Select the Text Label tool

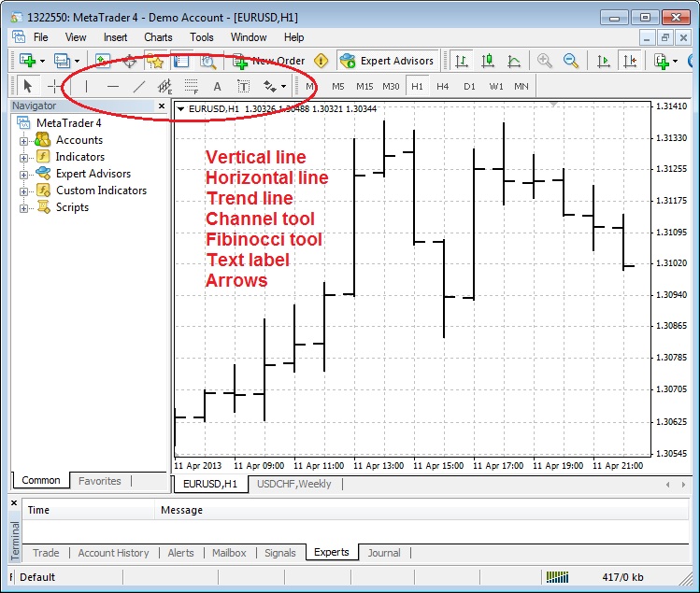point(243,86)
